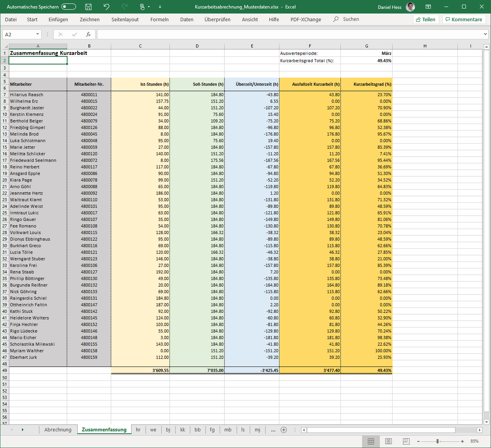This screenshot has width=491, height=448.
Task: Switch to the Abrechnung sheet tab
Action: 58,430
